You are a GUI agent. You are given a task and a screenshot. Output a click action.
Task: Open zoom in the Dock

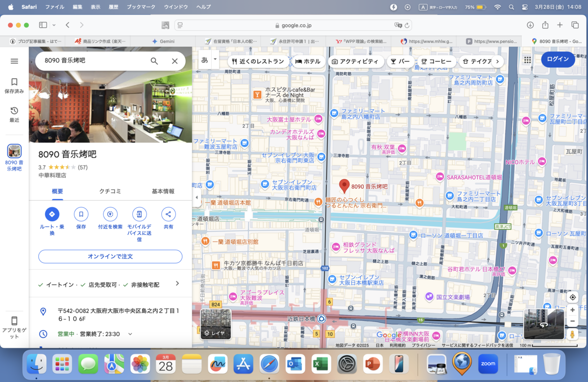(x=488, y=364)
